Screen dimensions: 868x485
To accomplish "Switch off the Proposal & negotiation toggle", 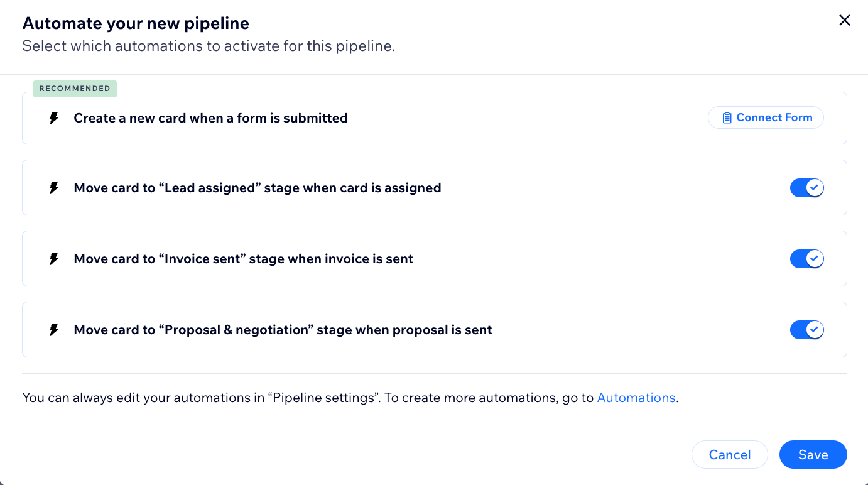I will tap(806, 330).
